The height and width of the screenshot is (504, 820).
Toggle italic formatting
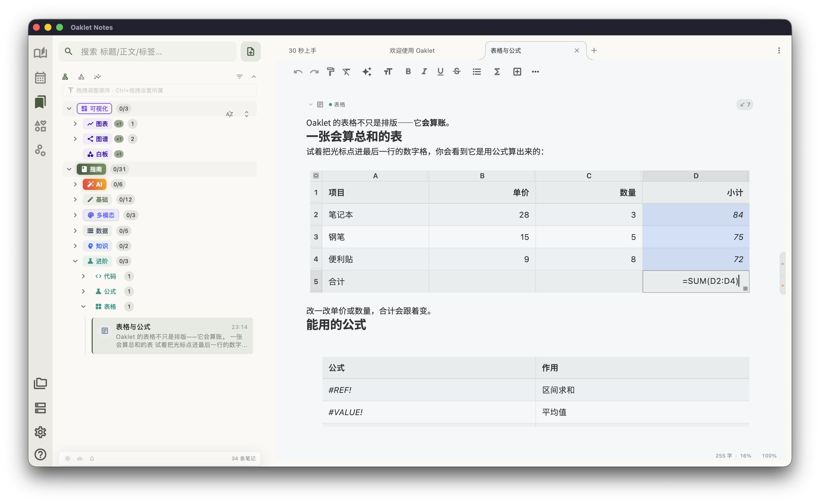coord(424,71)
